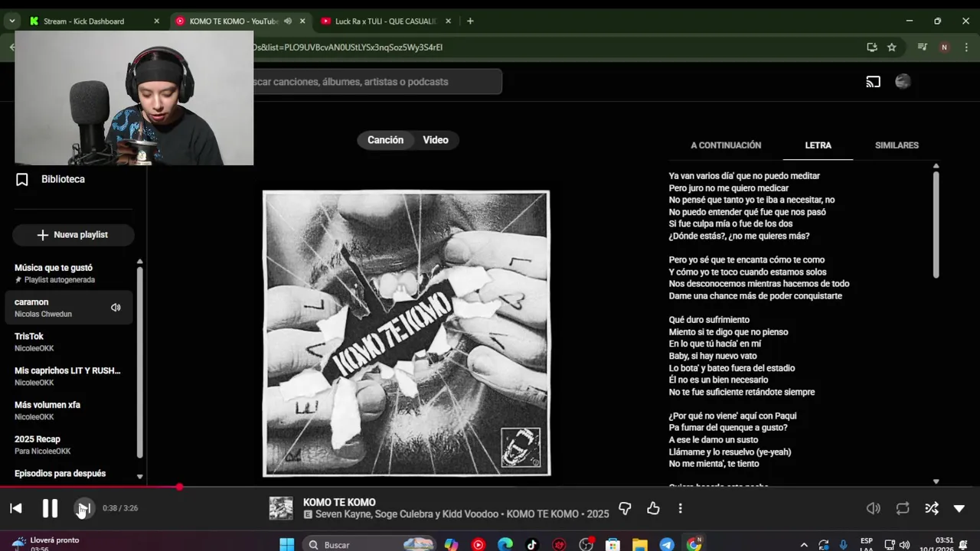Open the tab search dropdown arrow

point(12,21)
